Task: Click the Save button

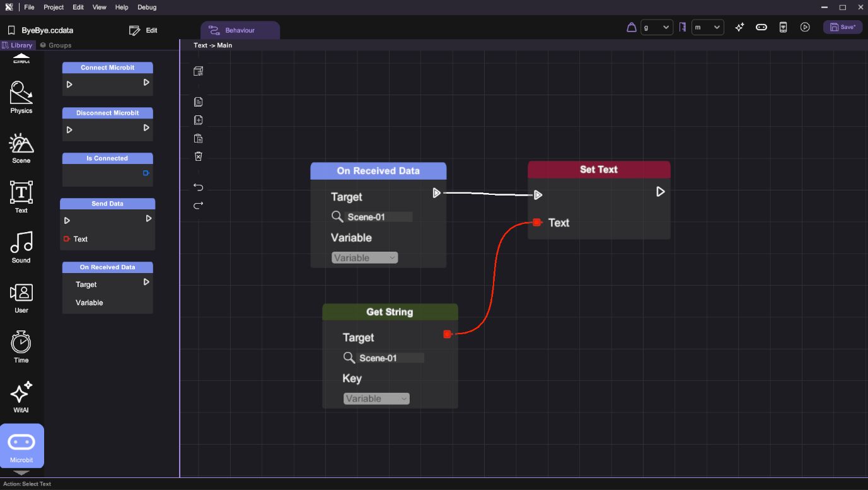Action: point(842,27)
